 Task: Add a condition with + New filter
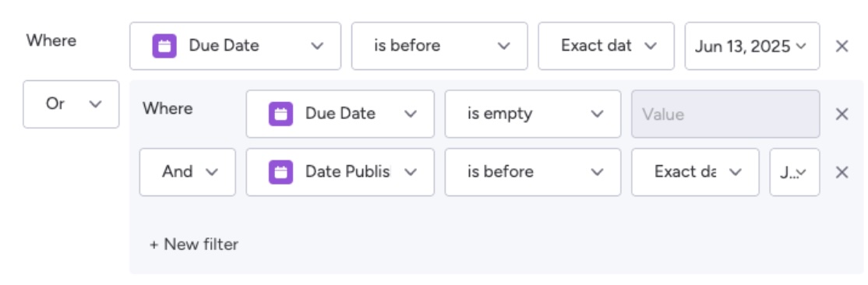click(194, 244)
